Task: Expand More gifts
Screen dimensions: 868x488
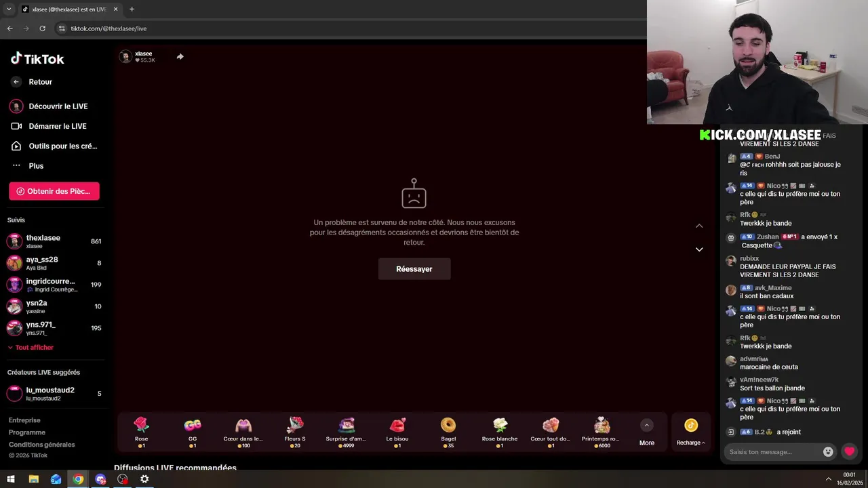Action: point(647,432)
